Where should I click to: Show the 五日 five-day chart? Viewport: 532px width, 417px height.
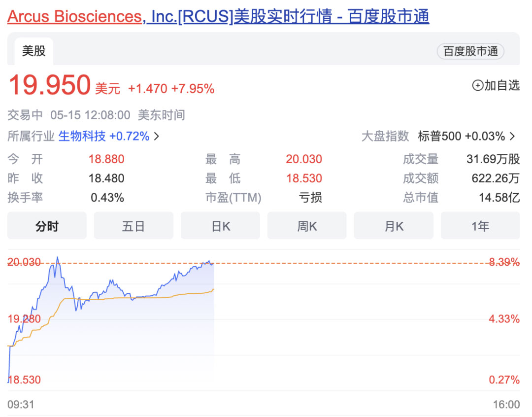[x=133, y=226]
